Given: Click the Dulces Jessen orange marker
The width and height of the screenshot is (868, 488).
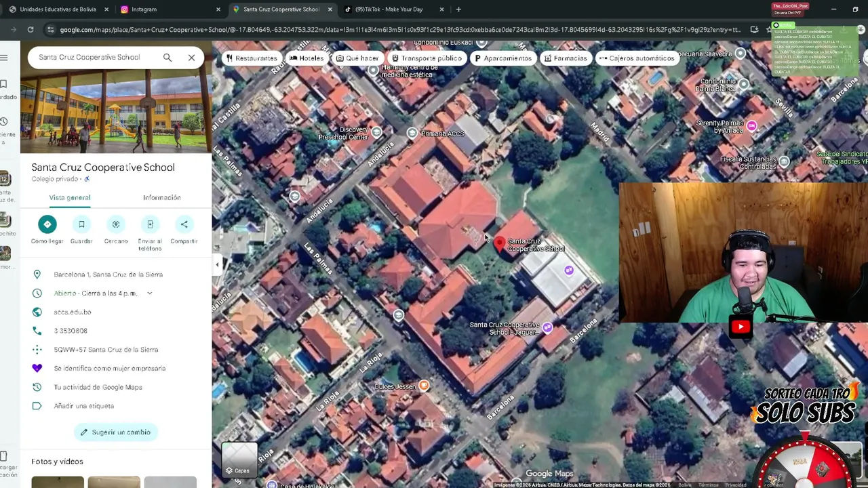Looking at the screenshot, I should point(424,386).
